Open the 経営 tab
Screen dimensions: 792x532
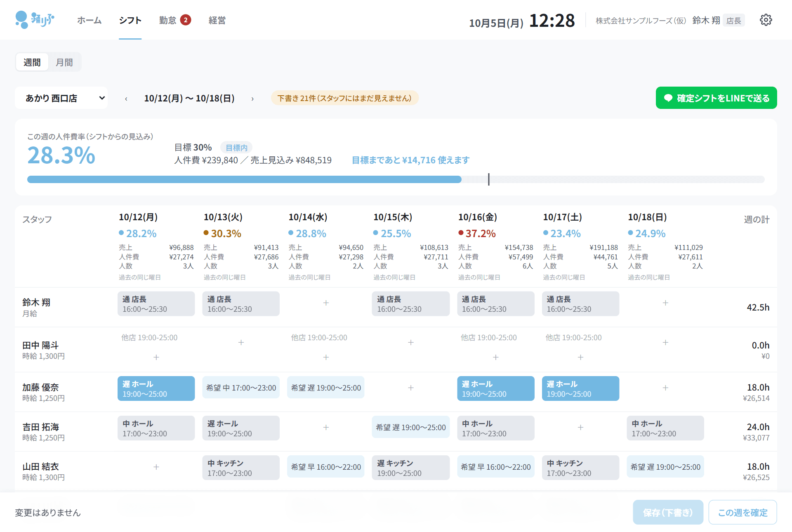coord(217,20)
